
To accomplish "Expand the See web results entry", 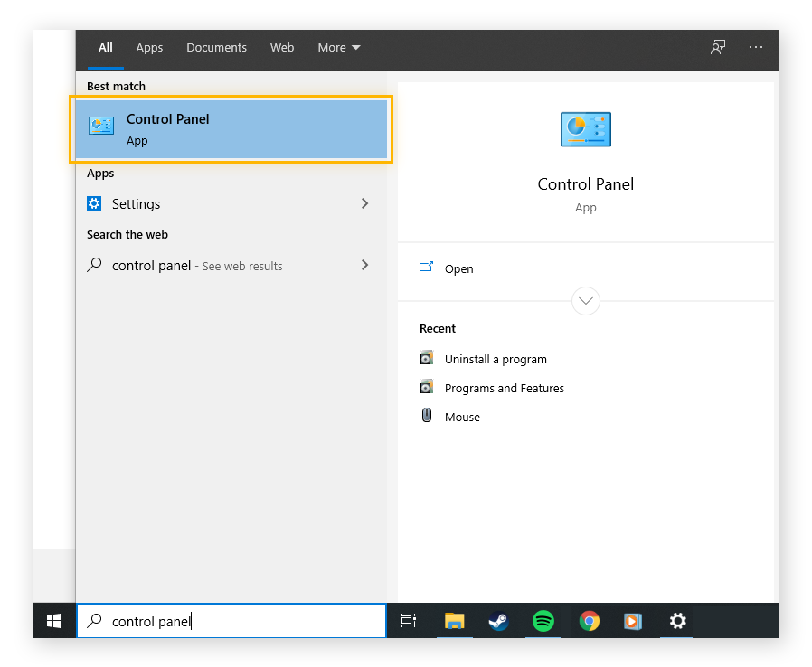I will (364, 265).
